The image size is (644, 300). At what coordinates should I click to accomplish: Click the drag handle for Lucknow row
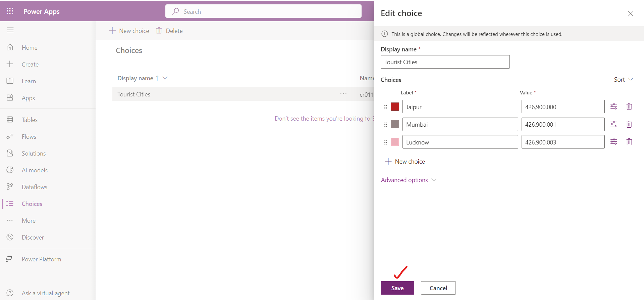[x=386, y=142]
